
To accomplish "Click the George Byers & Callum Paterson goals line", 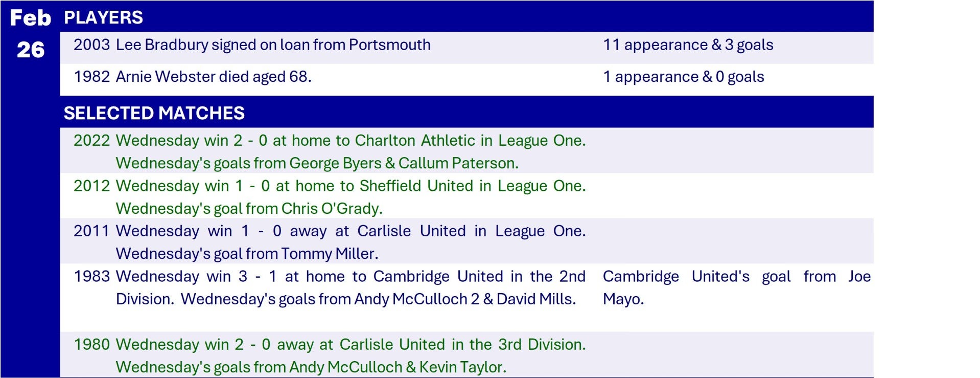I will coord(317,163).
